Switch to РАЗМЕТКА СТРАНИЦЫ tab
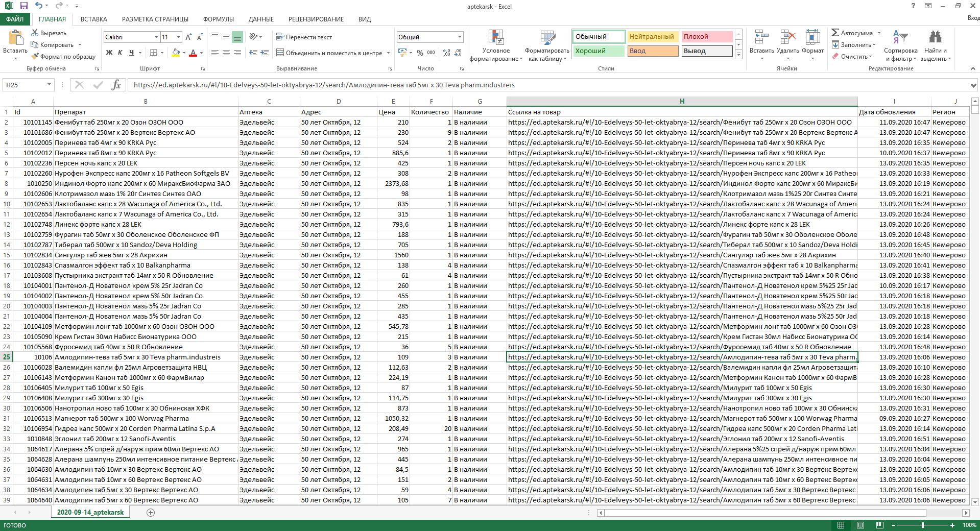Image resolution: width=980 pixels, height=531 pixels. 155,19
